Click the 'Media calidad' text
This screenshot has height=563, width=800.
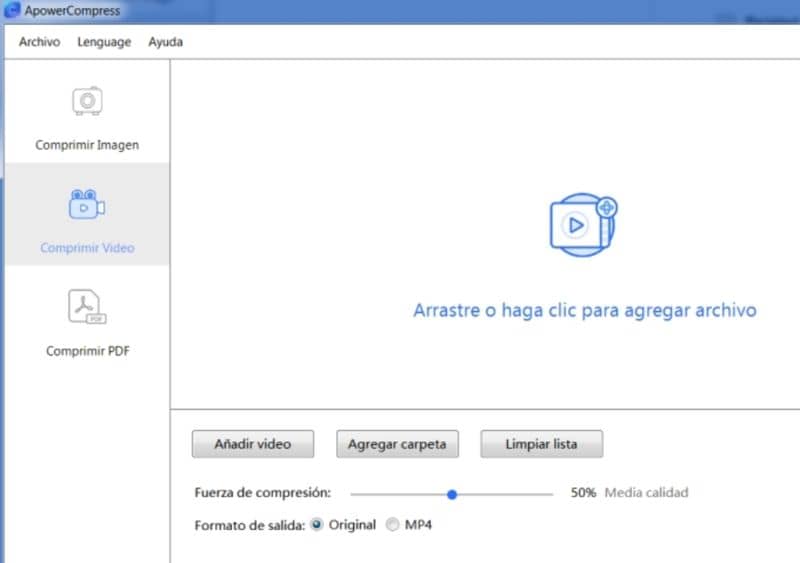[x=646, y=493]
